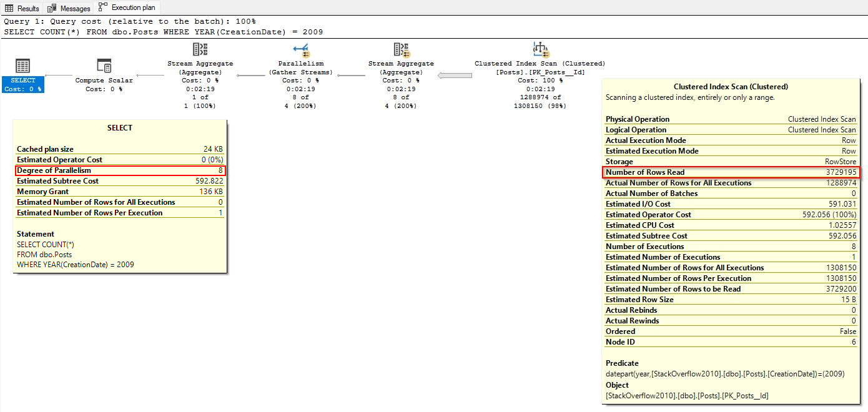Click the Statement text in SELECT tooltip

click(76, 255)
